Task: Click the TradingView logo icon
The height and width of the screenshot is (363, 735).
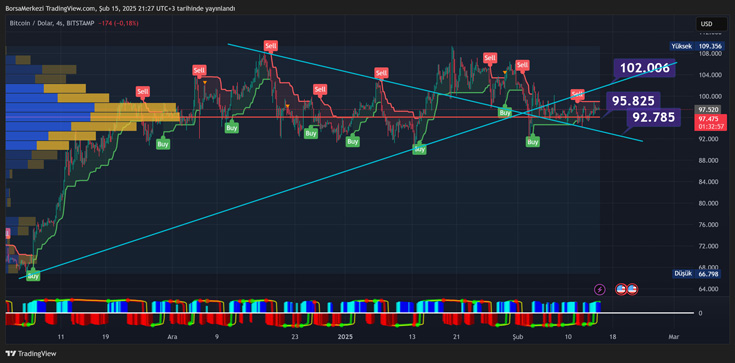Action: (x=9, y=354)
